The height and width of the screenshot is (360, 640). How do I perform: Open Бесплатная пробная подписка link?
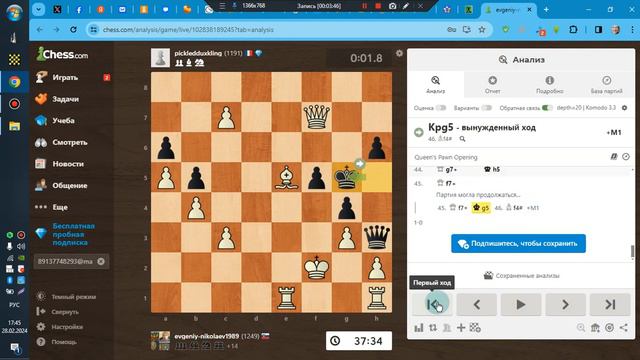tap(73, 234)
